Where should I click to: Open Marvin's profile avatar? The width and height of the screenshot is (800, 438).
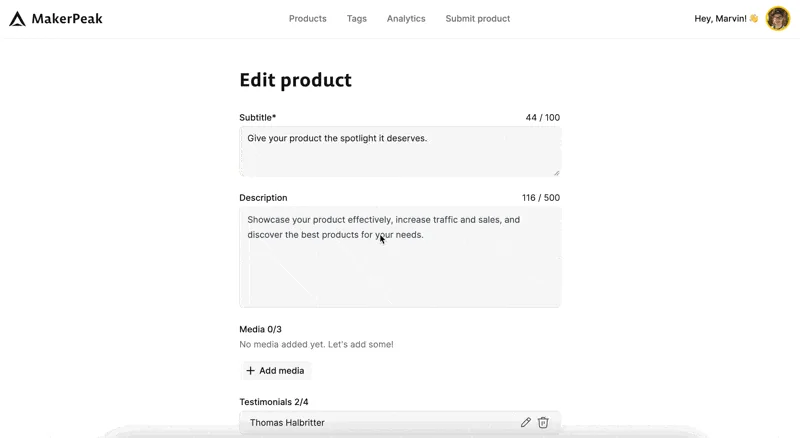(x=777, y=19)
